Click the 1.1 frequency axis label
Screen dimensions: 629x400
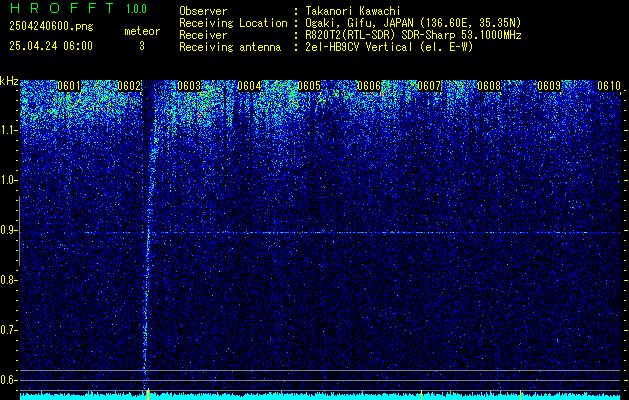click(x=9, y=130)
